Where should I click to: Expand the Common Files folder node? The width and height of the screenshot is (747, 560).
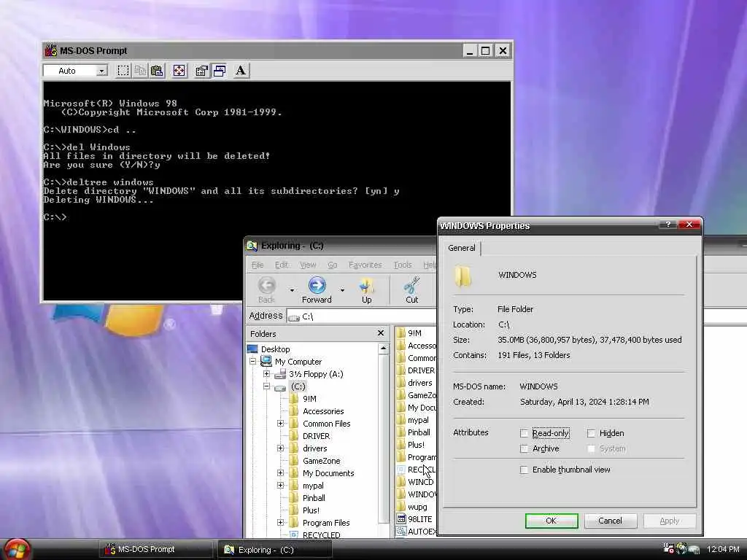click(281, 424)
